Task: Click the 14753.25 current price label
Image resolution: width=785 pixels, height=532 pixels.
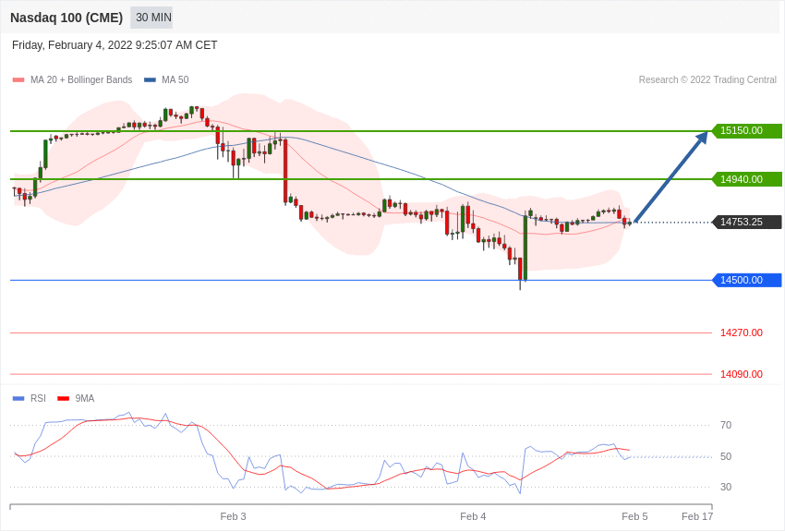Action: pos(746,222)
